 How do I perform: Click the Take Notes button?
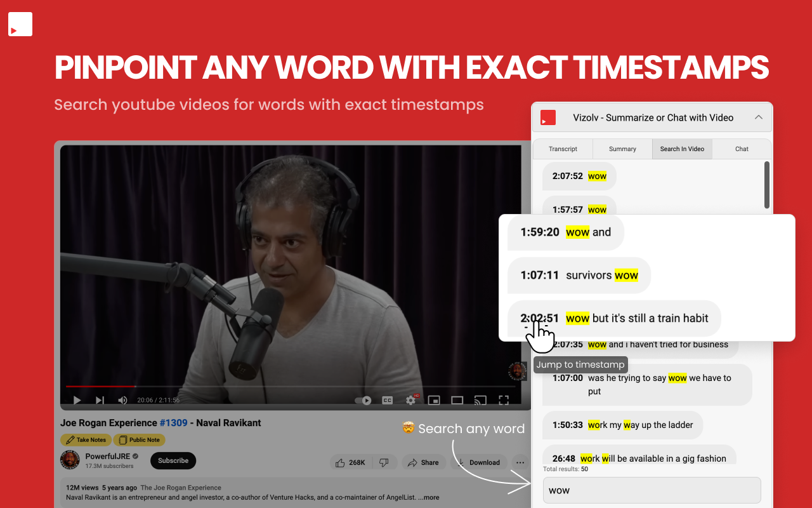point(86,440)
